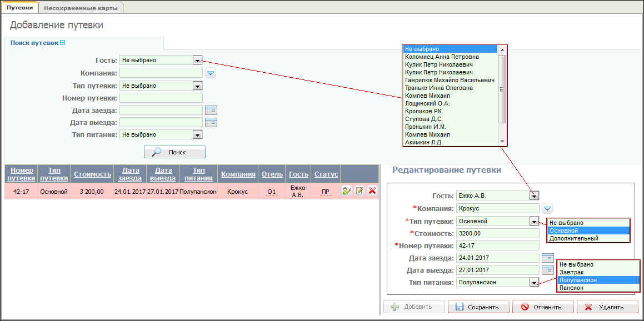The width and height of the screenshot is (644, 321).
Task: Select the Путевки tab
Action: click(19, 7)
